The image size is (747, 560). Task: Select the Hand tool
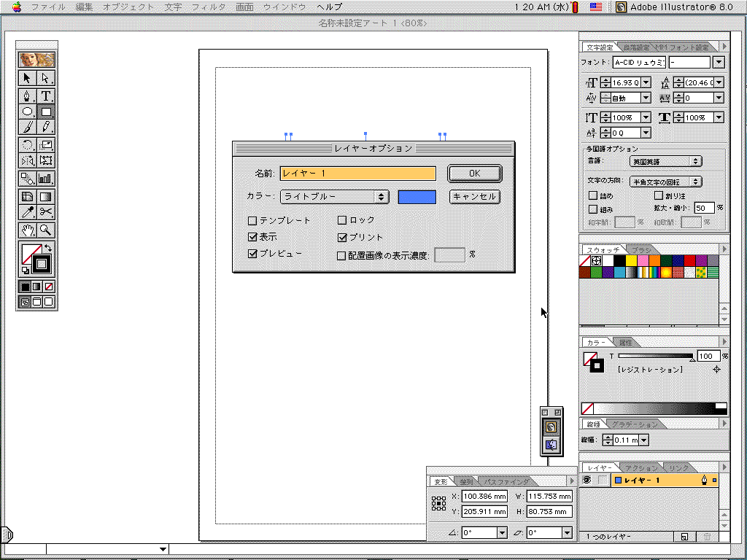[27, 230]
